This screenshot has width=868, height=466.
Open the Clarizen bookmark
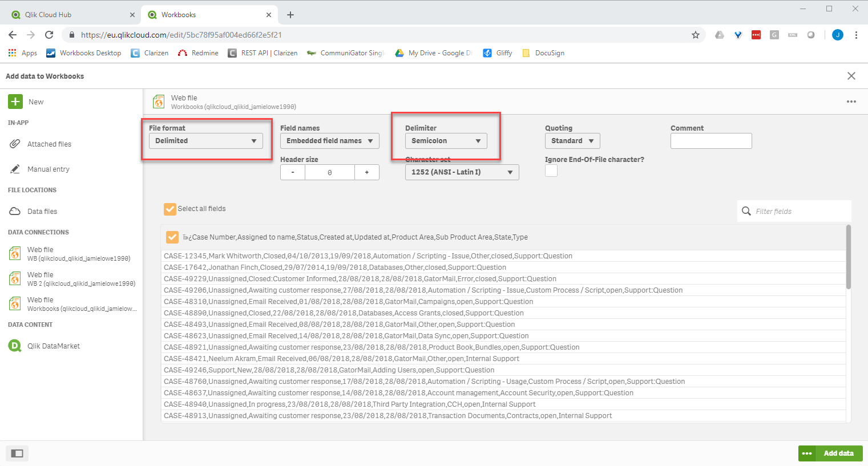[x=150, y=53]
